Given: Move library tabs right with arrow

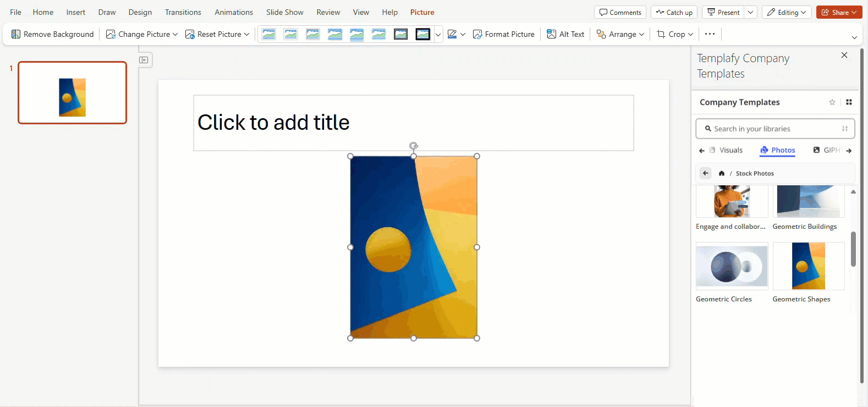Looking at the screenshot, I should click(849, 151).
